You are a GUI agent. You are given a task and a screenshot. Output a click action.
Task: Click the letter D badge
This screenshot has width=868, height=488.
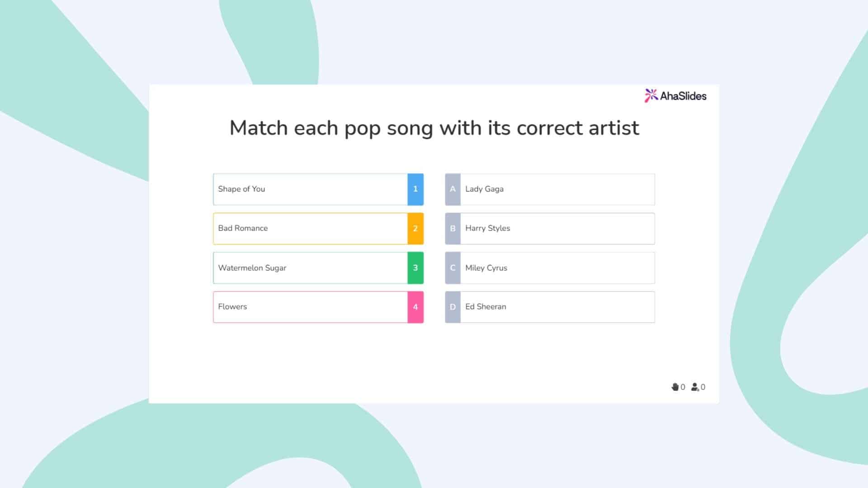point(453,307)
